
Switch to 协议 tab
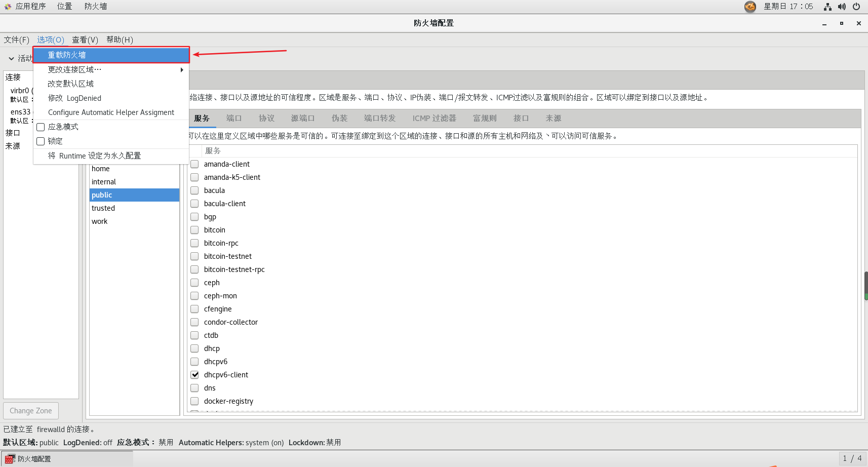(x=266, y=118)
